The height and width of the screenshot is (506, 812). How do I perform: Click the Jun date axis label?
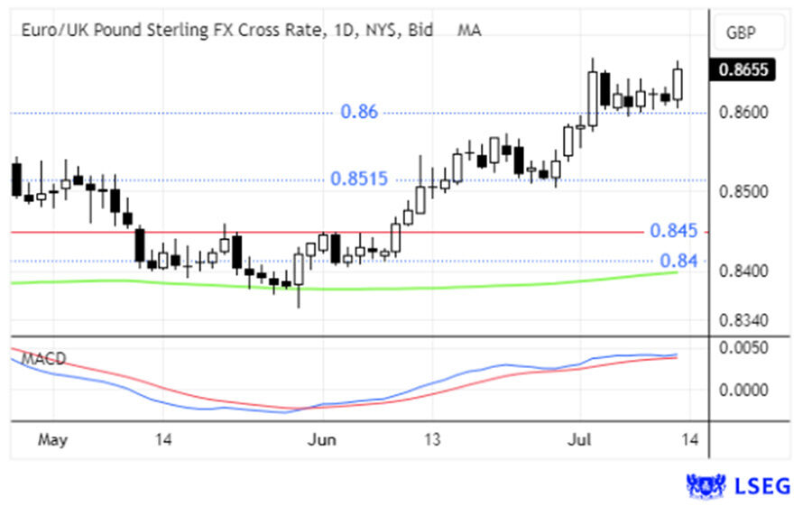[321, 440]
